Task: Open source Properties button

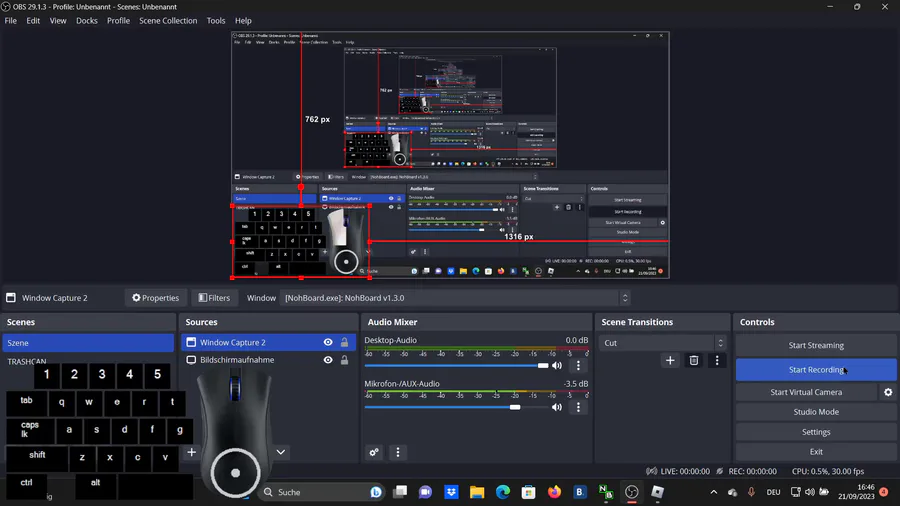Action: click(x=156, y=298)
